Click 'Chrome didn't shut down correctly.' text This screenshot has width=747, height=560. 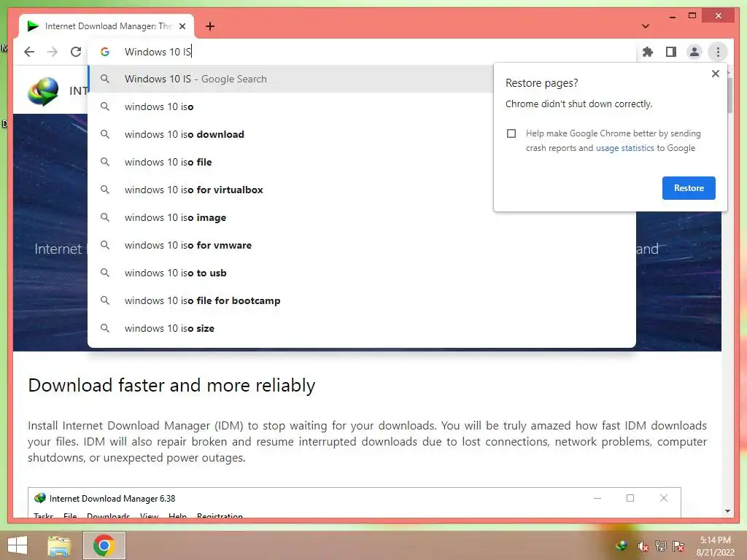[x=578, y=104]
